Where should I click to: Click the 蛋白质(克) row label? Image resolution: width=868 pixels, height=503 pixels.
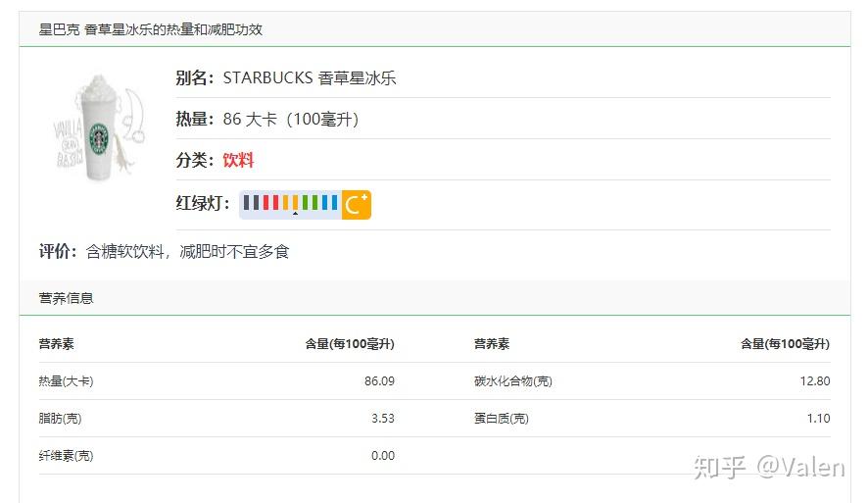[x=502, y=419]
